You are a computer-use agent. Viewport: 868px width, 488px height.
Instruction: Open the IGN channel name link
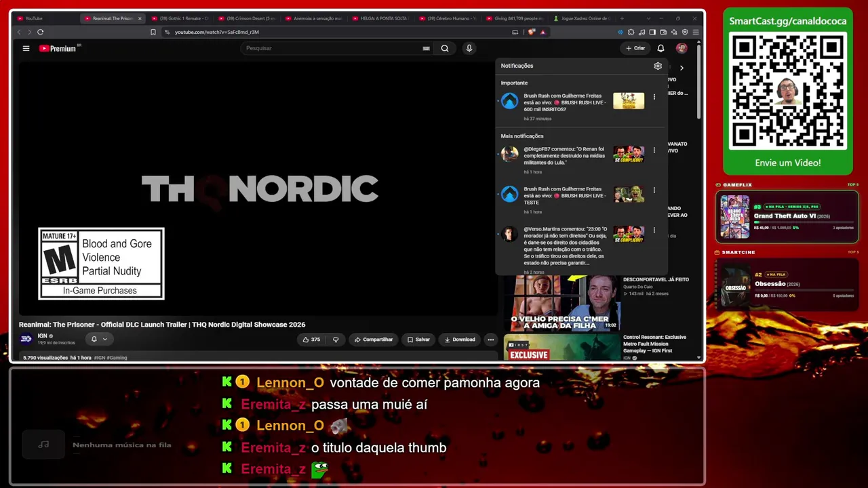pyautogui.click(x=42, y=336)
